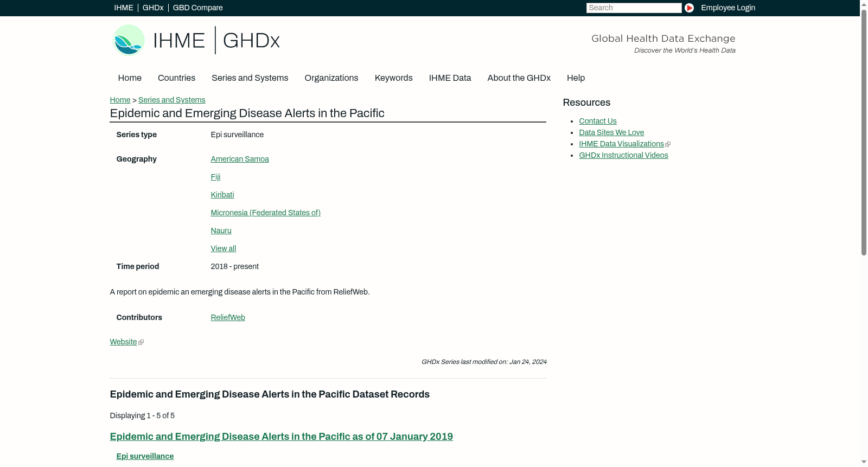Open IHME Data Visualizations link

[x=621, y=144]
